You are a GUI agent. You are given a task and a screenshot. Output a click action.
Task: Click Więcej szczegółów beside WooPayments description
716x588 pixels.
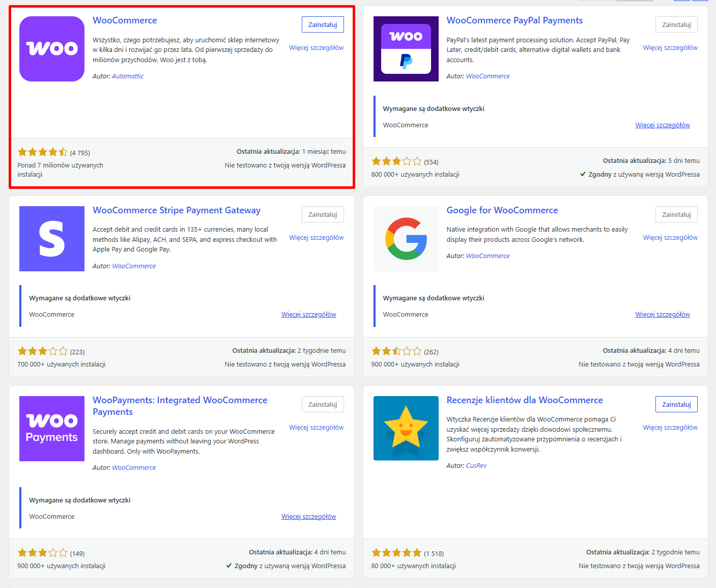click(317, 427)
